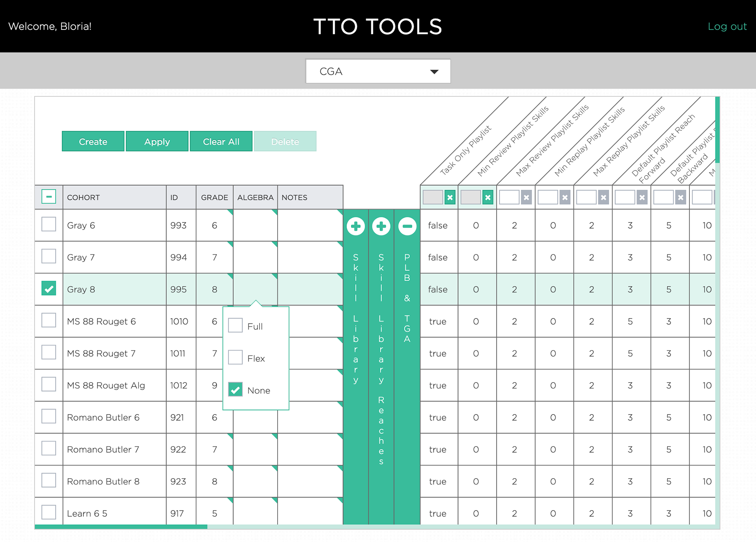The height and width of the screenshot is (542, 756).
Task: Clear the Task Only Playlist filter
Action: point(450,197)
